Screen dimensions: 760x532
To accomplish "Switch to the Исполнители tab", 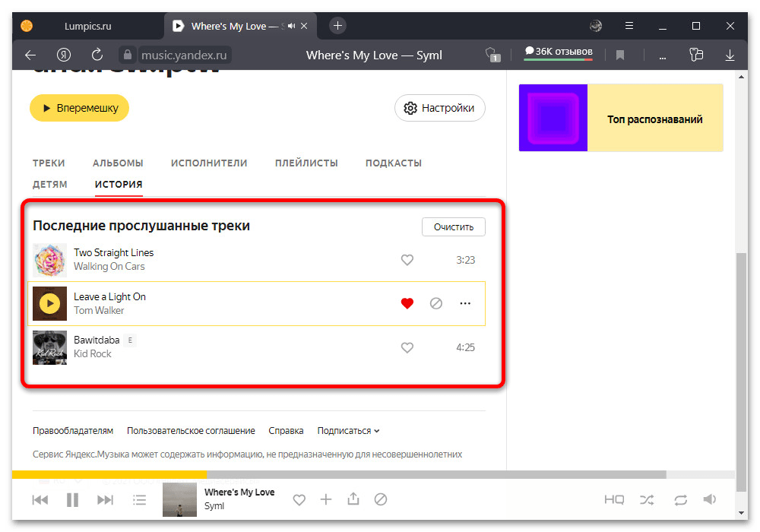I will click(209, 163).
